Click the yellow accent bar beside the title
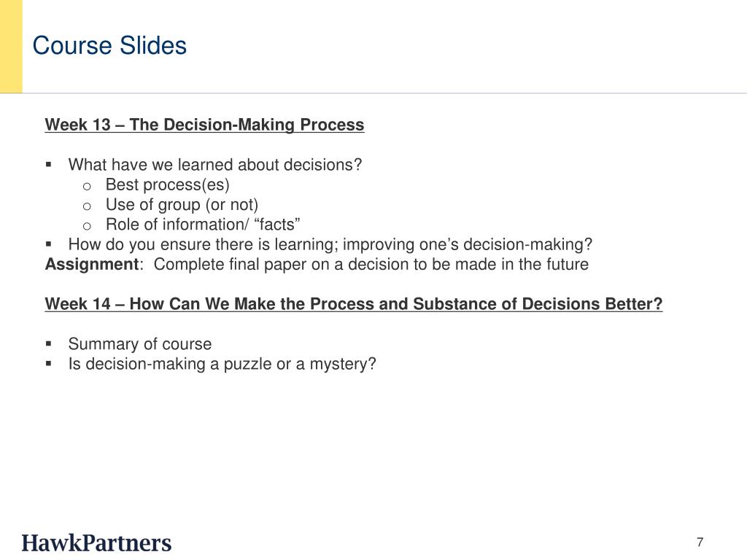747x560 pixels. (11, 46)
